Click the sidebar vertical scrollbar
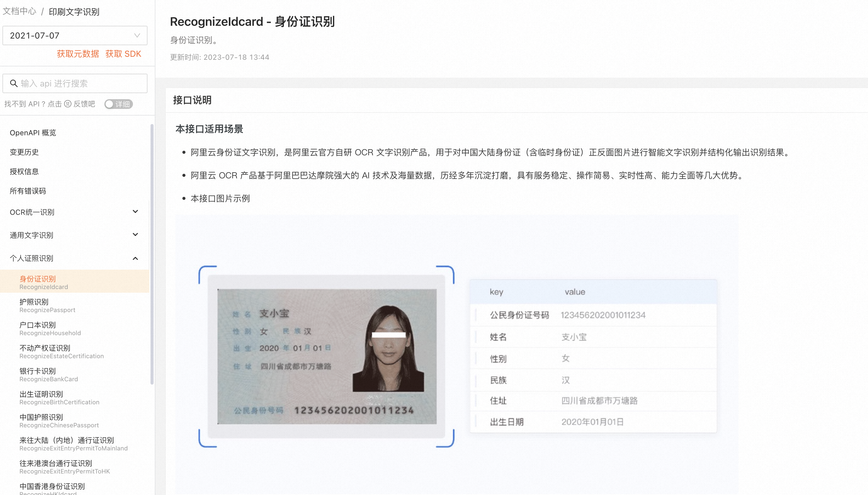Image resolution: width=868 pixels, height=495 pixels. coord(152,254)
